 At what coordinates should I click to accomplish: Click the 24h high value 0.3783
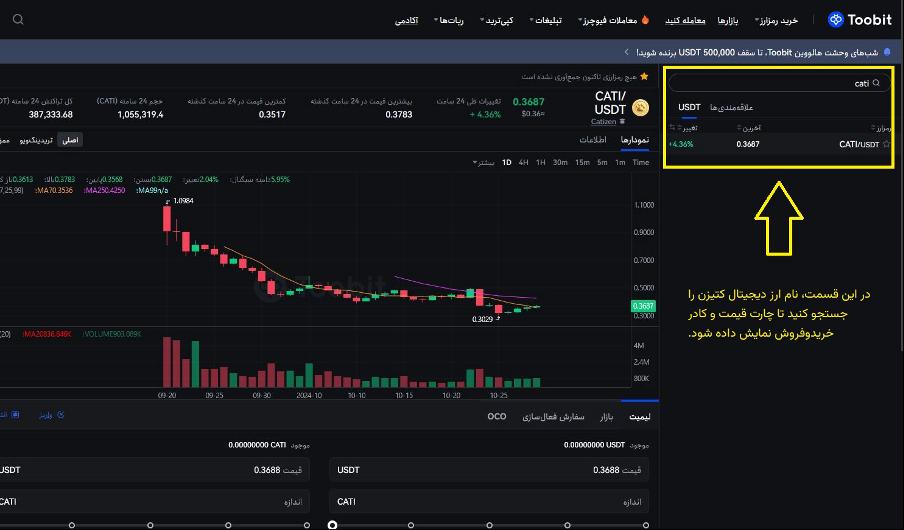click(x=399, y=114)
